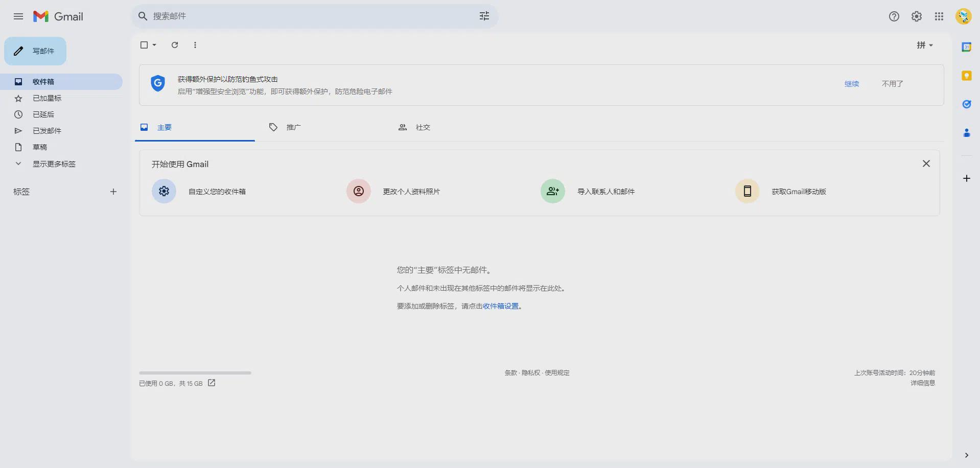
Task: Open 详细信息 account activity link
Action: click(923, 383)
